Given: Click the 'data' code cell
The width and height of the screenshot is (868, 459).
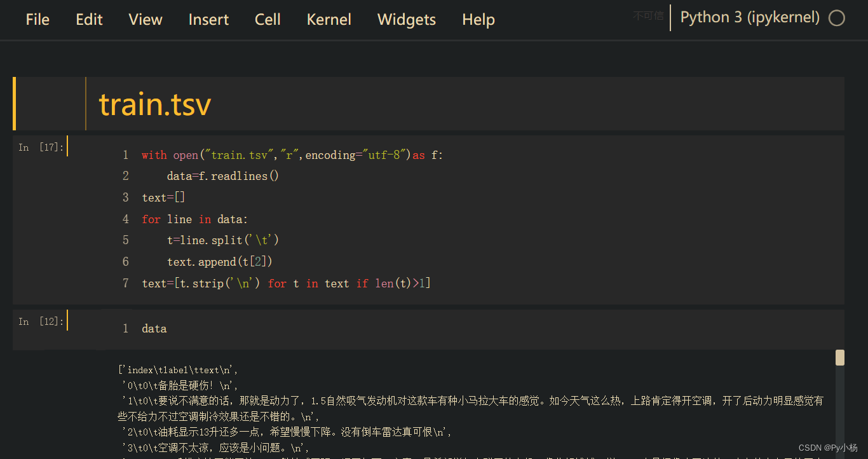Looking at the screenshot, I should (154, 328).
